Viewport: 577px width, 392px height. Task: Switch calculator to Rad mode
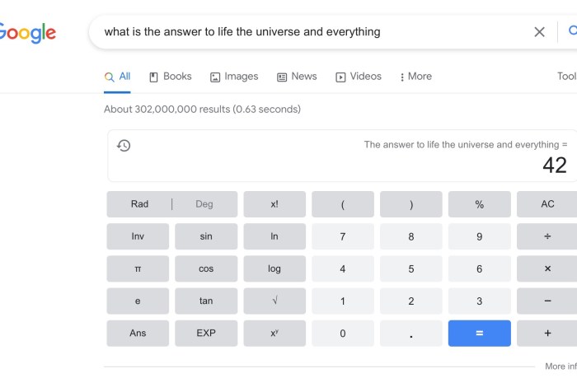(139, 204)
